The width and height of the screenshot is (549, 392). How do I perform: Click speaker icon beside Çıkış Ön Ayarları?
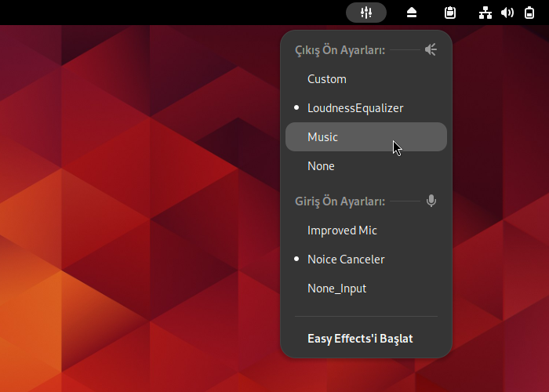coord(431,49)
